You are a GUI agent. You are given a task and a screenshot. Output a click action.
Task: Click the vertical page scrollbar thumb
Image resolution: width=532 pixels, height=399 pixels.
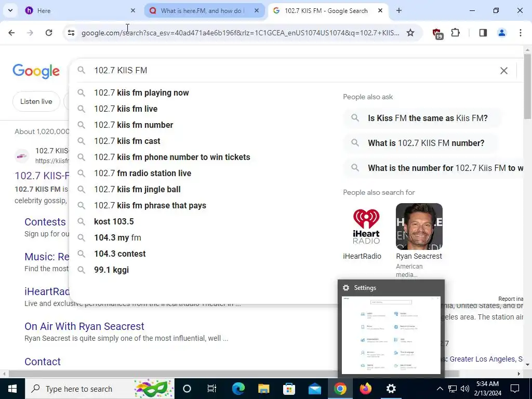click(527, 86)
